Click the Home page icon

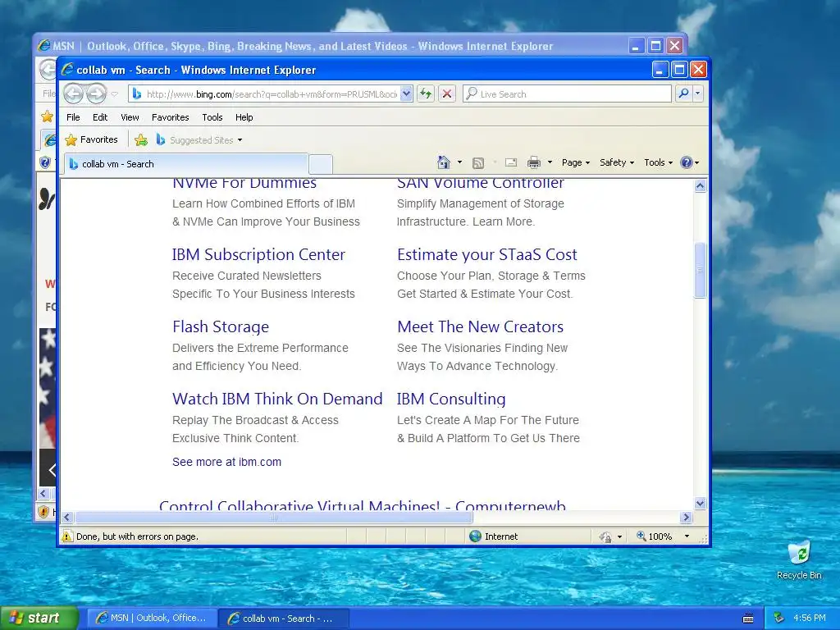(444, 162)
